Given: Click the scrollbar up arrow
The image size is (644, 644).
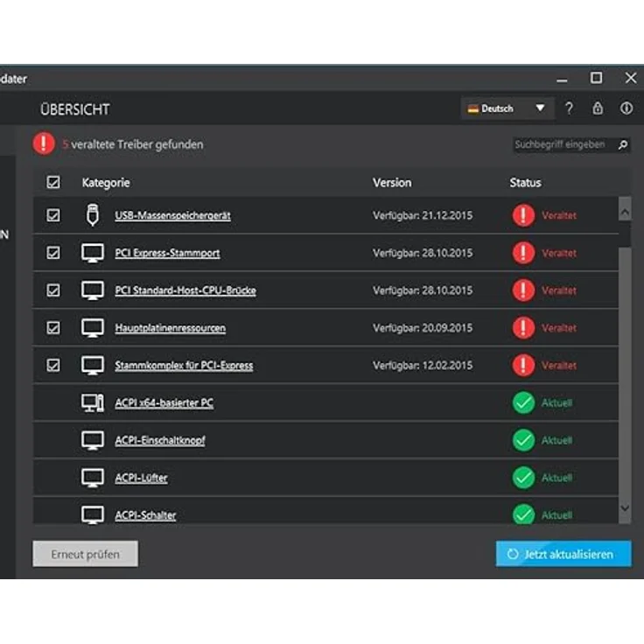Looking at the screenshot, I should point(625,212).
